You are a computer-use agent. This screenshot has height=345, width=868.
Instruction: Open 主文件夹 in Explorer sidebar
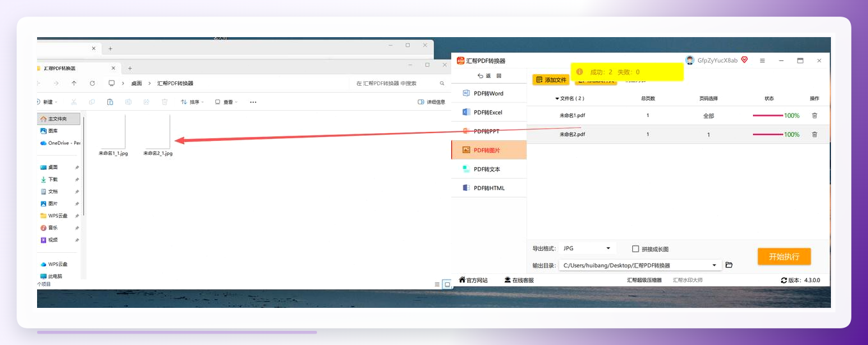[x=59, y=119]
